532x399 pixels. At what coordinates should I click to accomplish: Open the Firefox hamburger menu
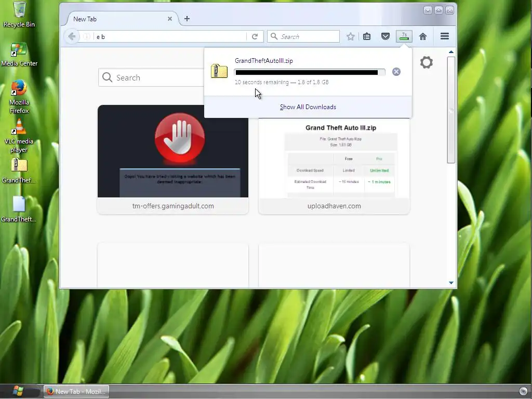pyautogui.click(x=445, y=36)
